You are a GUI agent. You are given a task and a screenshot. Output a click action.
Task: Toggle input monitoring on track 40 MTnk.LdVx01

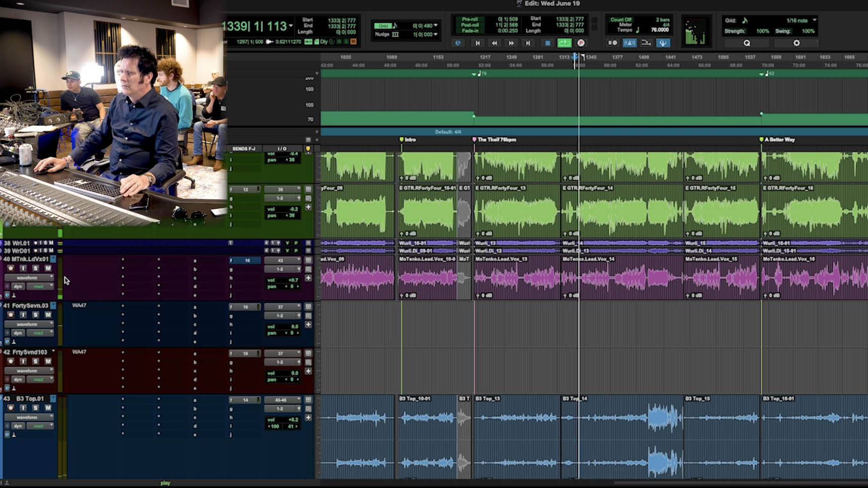23,268
